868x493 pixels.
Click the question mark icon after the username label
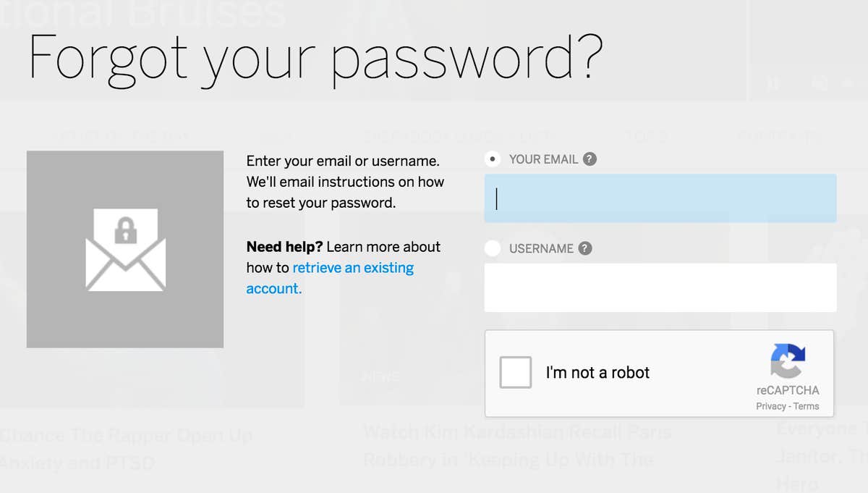click(x=587, y=248)
